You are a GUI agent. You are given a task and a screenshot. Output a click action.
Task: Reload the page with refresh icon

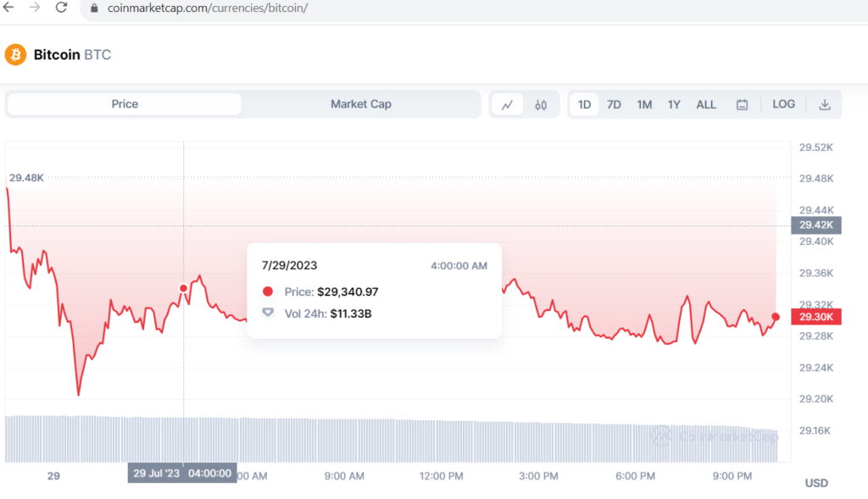point(61,8)
